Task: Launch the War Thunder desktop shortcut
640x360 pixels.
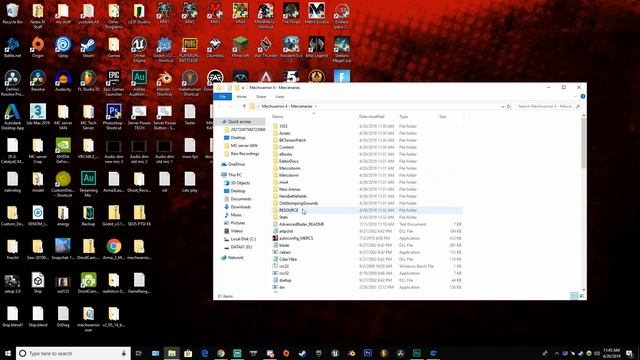Action: tap(266, 47)
